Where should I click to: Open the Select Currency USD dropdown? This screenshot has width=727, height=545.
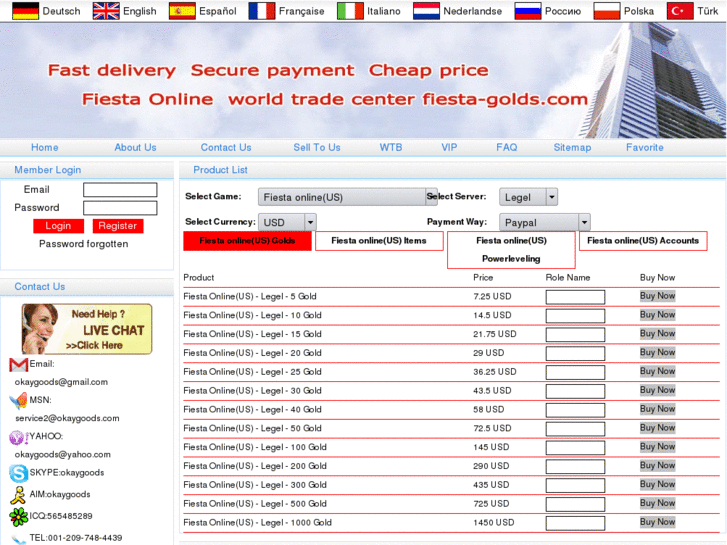coord(287,222)
